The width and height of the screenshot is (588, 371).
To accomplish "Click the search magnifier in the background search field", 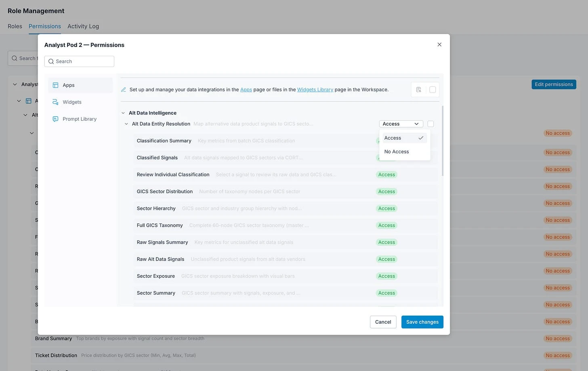I will click(15, 58).
